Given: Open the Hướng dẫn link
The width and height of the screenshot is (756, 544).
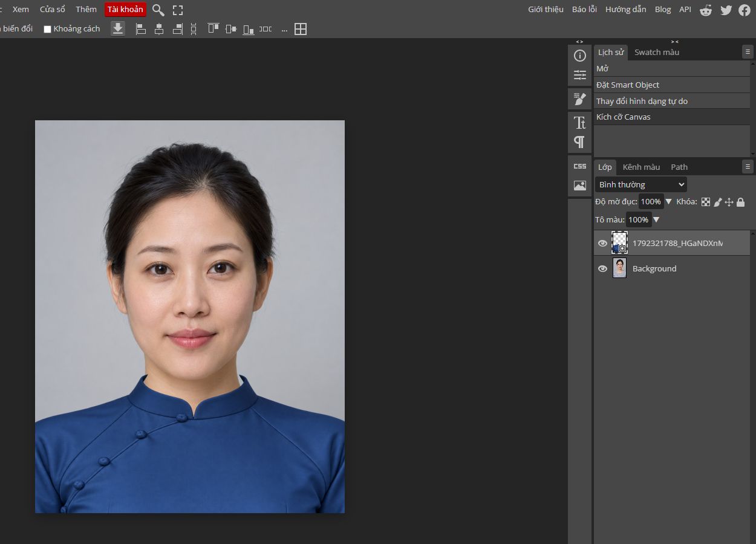Looking at the screenshot, I should point(625,9).
